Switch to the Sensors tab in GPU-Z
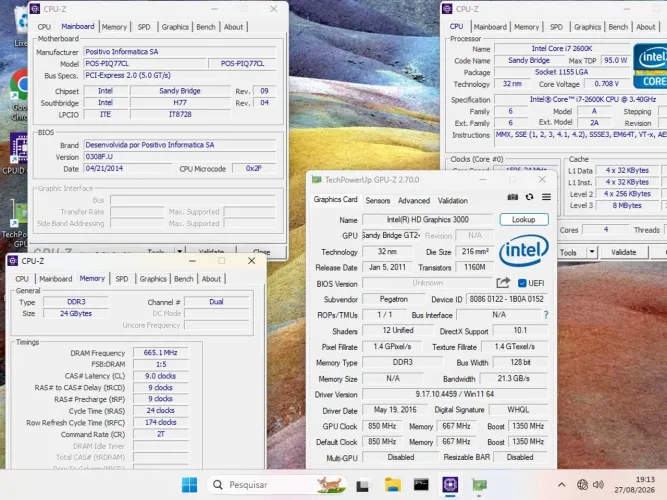The width and height of the screenshot is (667, 500). pos(378,200)
